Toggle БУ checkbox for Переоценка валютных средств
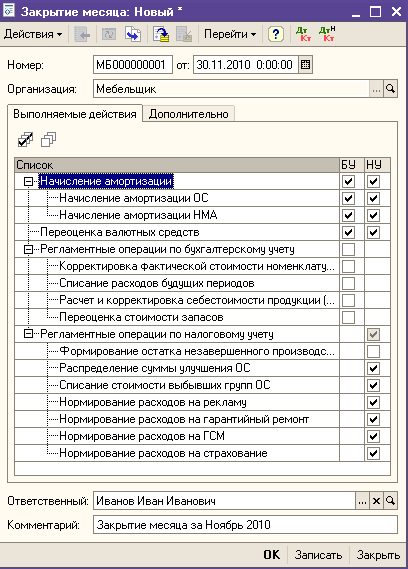Image resolution: width=408 pixels, height=569 pixels. coord(348,233)
